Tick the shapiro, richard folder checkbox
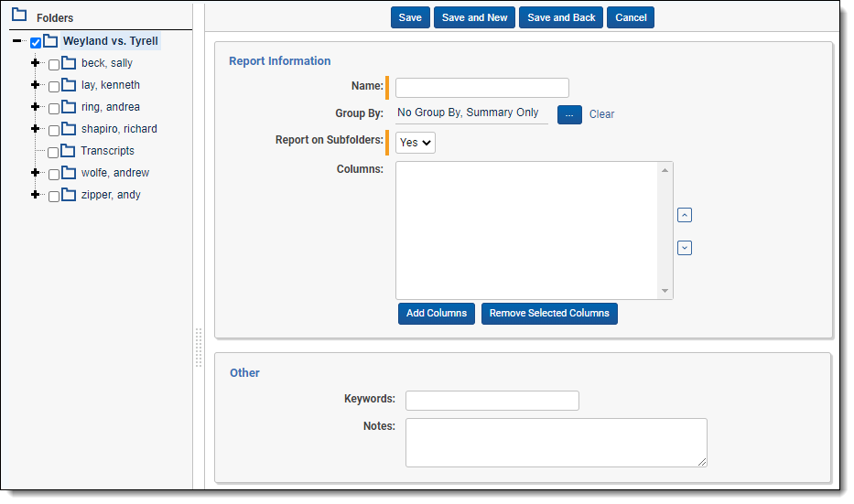 pos(54,130)
